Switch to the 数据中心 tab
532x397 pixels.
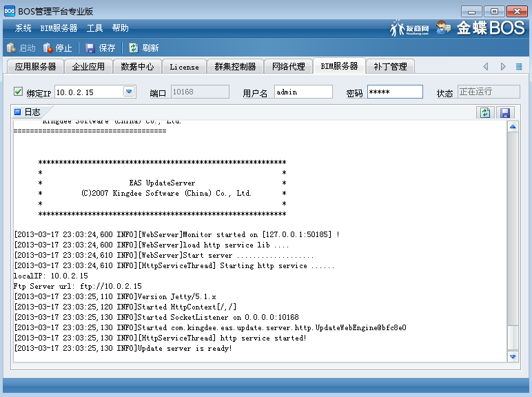[x=137, y=66]
